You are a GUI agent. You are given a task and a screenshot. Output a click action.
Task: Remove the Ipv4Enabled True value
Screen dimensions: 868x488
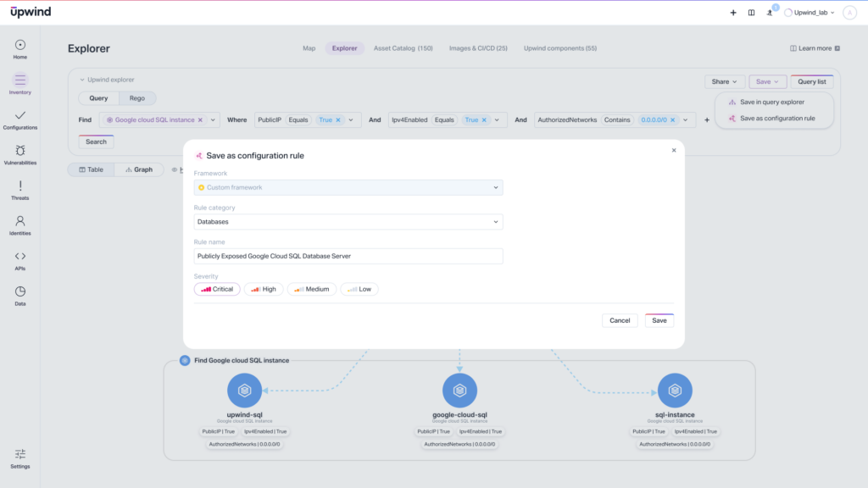pos(484,120)
